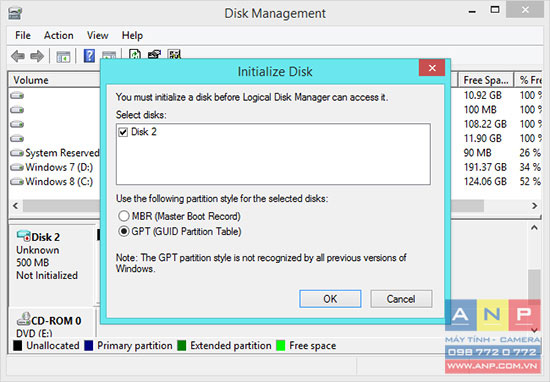The image size is (550, 382).
Task: Click the Forward arrow in the toolbar
Action: 37,56
